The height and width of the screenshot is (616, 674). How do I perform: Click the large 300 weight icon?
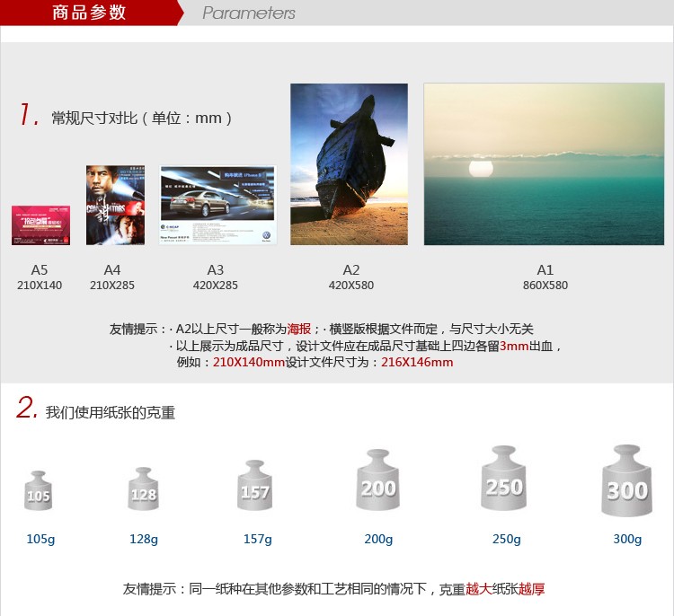coord(626,481)
